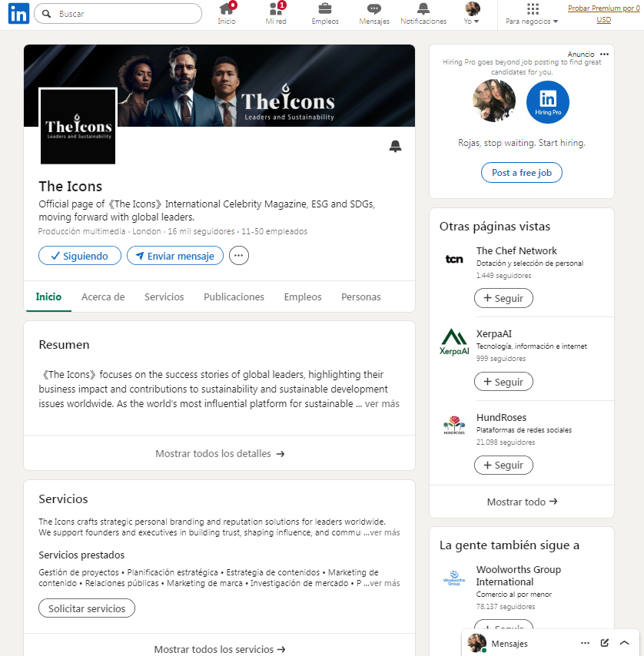The height and width of the screenshot is (656, 644).
Task: Switch to the Acerca de tab
Action: (x=103, y=297)
